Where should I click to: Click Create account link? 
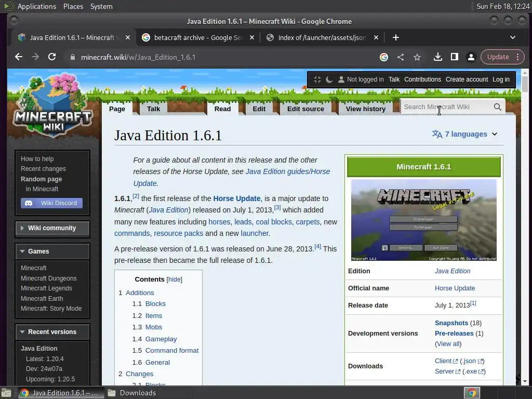tap(467, 79)
